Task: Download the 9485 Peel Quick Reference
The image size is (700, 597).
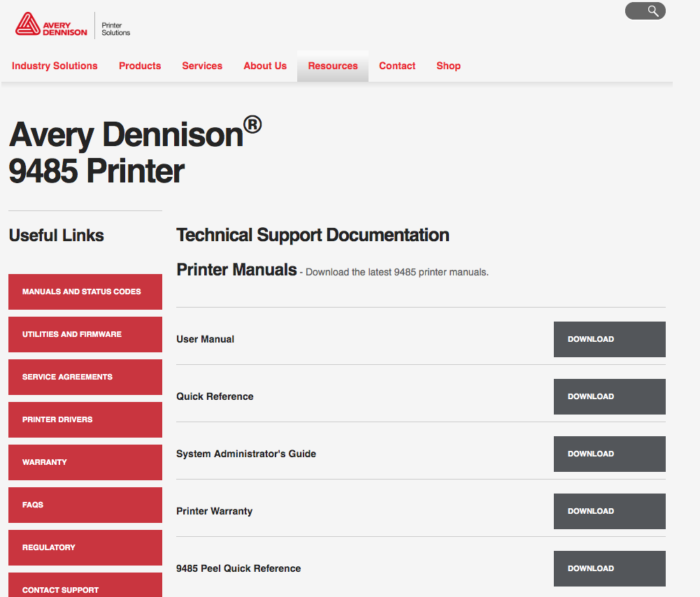Action: click(x=609, y=568)
